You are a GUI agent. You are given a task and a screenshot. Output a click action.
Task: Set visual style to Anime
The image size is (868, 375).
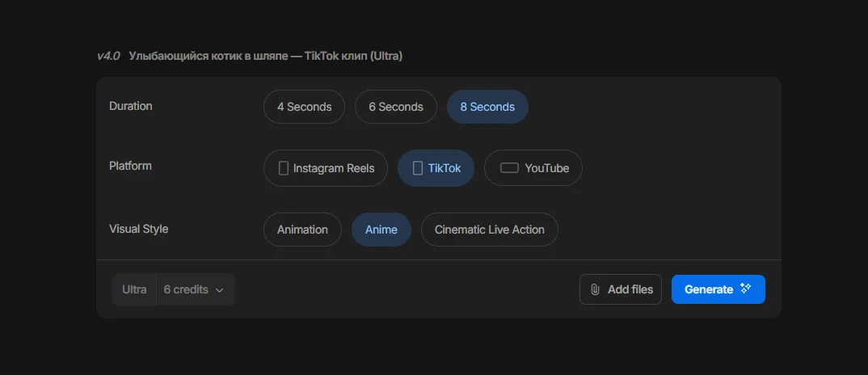click(381, 230)
